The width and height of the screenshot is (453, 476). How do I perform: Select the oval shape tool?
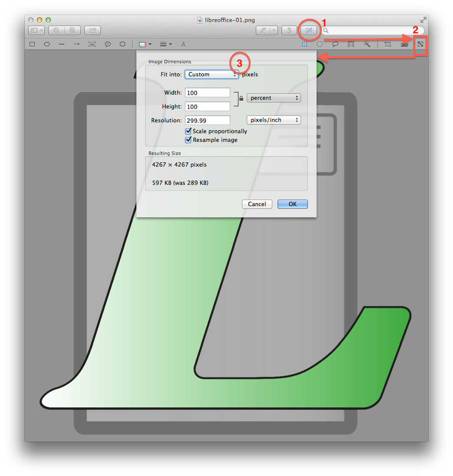[x=47, y=44]
